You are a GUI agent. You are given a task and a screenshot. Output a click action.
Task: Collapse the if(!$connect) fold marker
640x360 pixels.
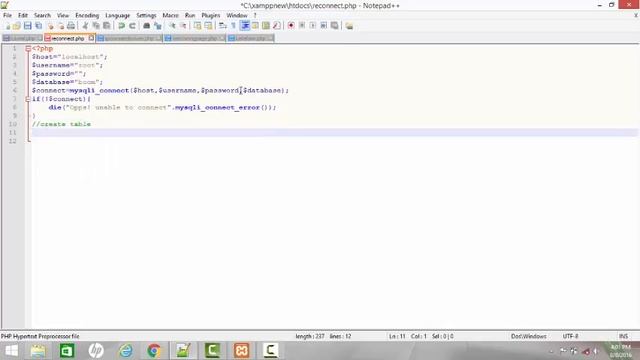(x=28, y=99)
